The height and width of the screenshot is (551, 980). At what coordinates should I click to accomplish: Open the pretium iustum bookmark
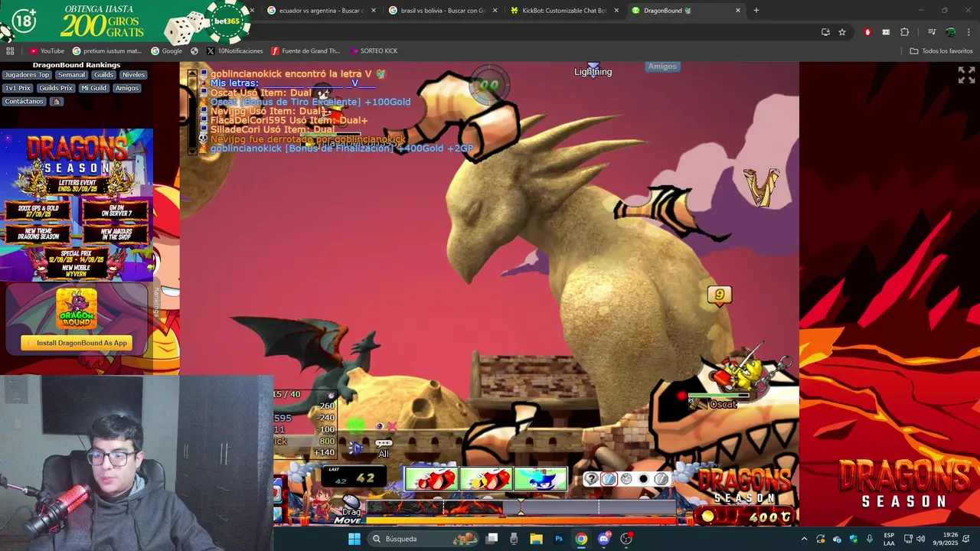pyautogui.click(x=107, y=51)
